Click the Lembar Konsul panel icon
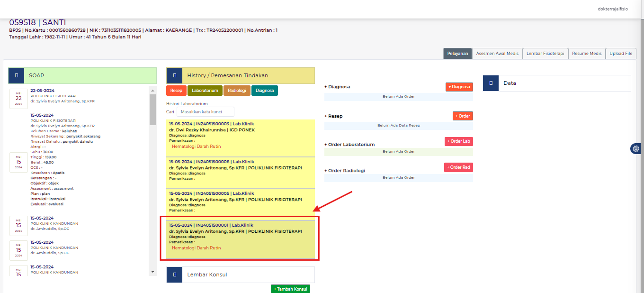The width and height of the screenshot is (644, 293). pos(174,275)
